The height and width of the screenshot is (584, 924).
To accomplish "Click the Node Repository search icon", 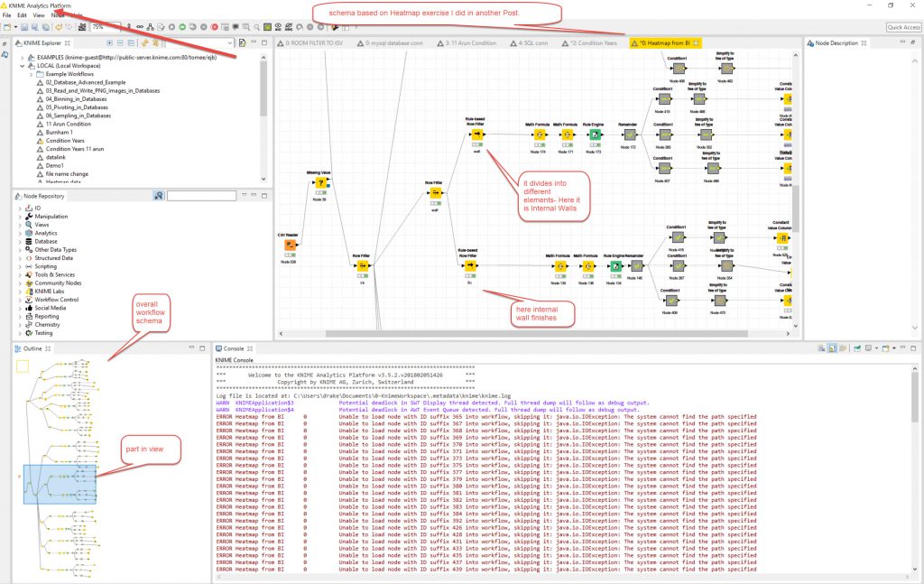I will pyautogui.click(x=158, y=196).
